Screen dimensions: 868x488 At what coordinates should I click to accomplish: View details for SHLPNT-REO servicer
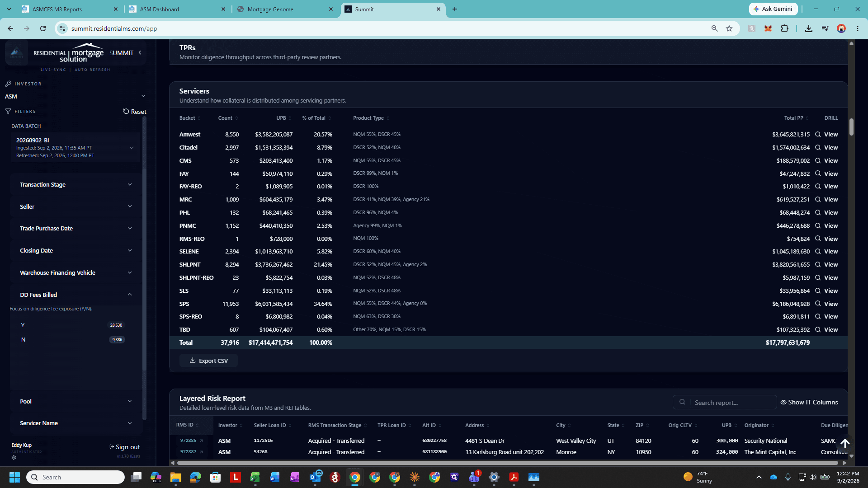point(826,278)
